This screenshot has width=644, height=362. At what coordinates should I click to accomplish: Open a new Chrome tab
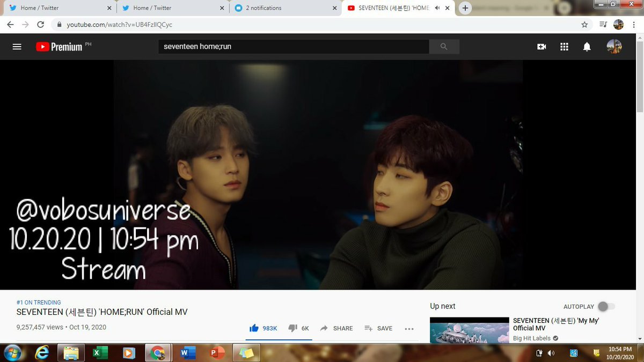465,8
